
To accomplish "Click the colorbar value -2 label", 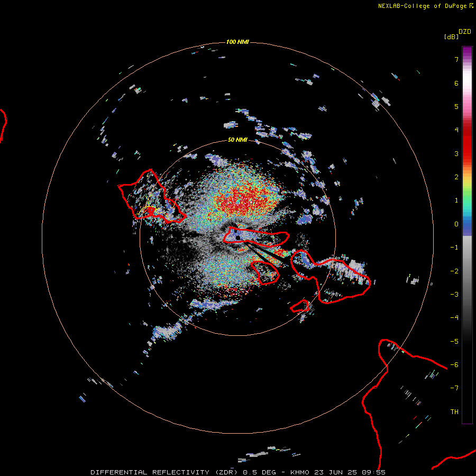I will coord(454,271).
